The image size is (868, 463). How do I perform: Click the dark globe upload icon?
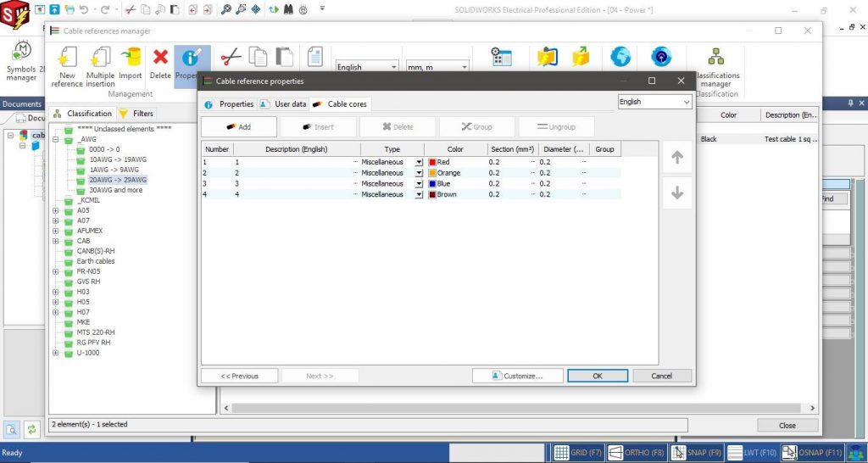click(661, 57)
